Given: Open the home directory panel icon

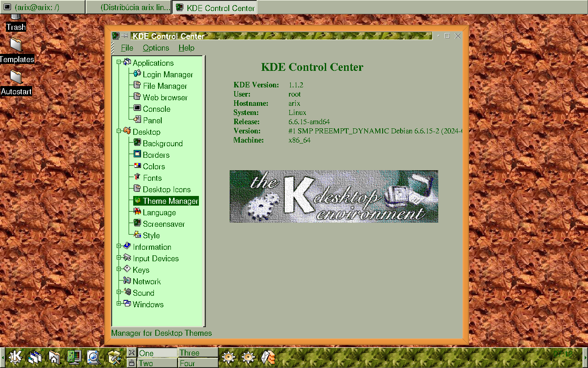Looking at the screenshot, I should (54, 357).
